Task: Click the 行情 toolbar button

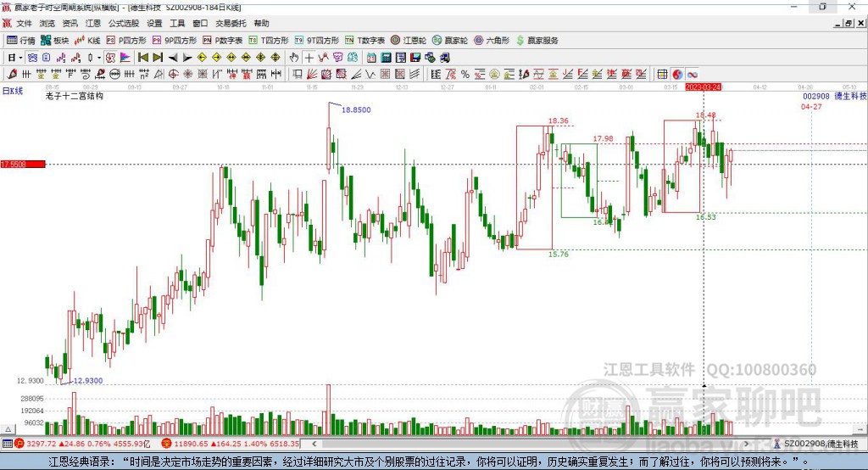Action: click(21, 41)
